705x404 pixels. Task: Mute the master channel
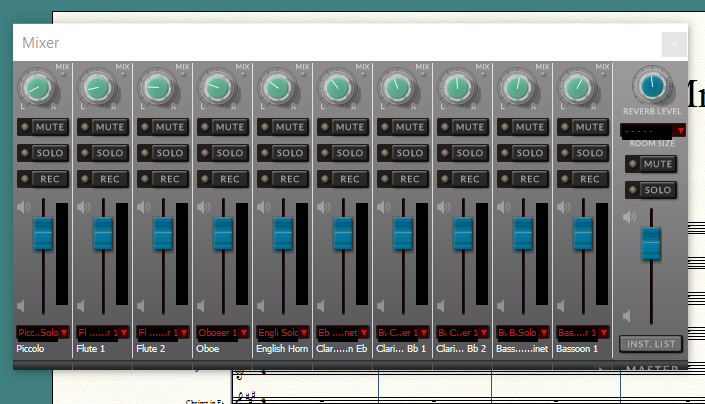tap(651, 164)
